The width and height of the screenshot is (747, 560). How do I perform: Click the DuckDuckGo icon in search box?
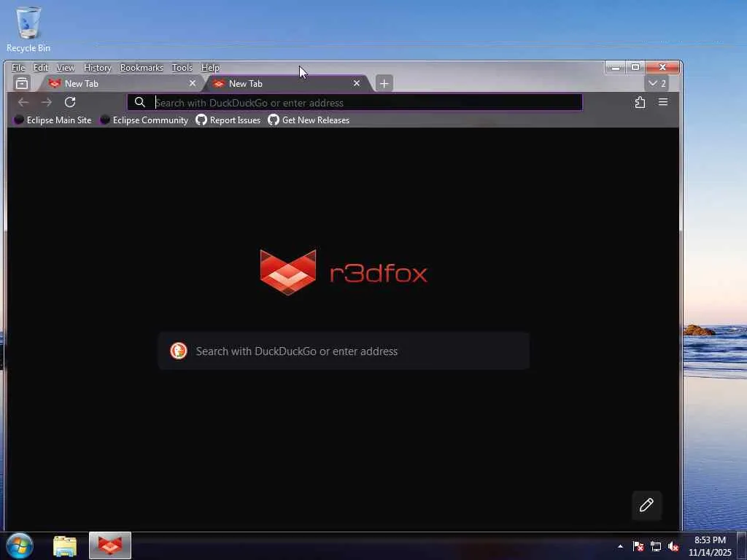click(x=179, y=351)
